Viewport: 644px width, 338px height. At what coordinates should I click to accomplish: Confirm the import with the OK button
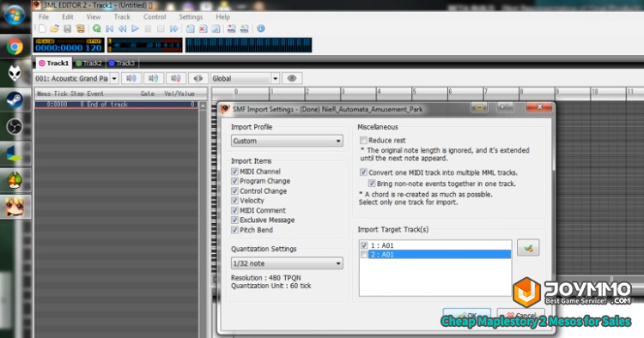pos(466,315)
